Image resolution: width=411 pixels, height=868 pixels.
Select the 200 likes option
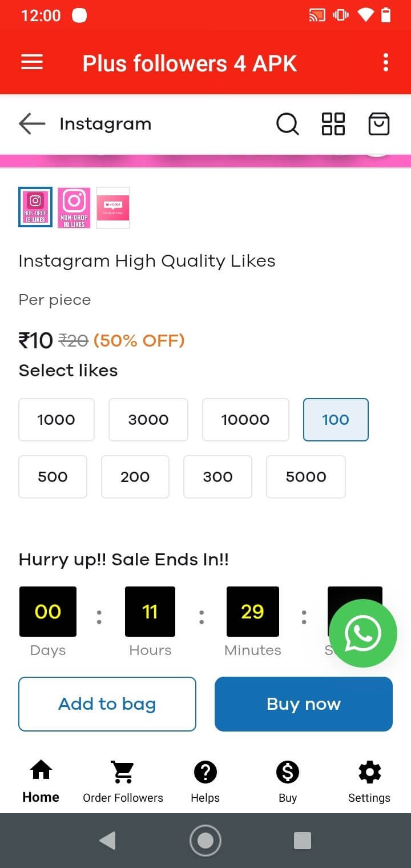click(135, 477)
